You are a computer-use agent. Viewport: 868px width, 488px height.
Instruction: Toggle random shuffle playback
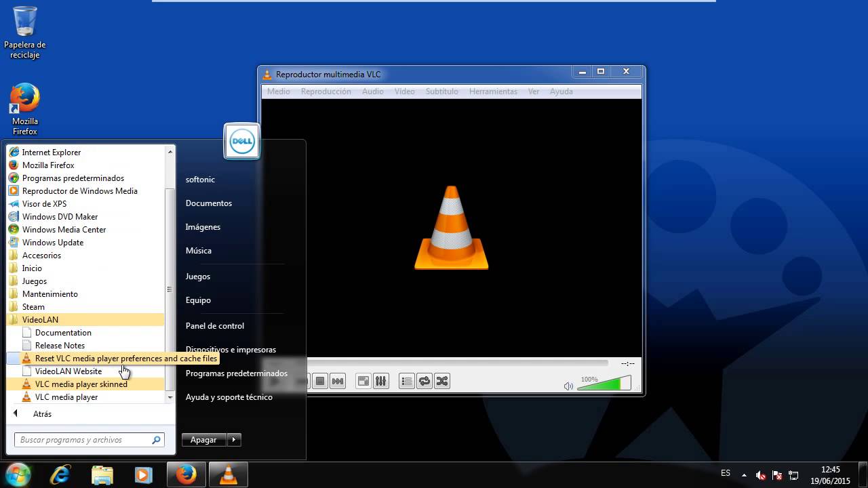[x=442, y=381]
